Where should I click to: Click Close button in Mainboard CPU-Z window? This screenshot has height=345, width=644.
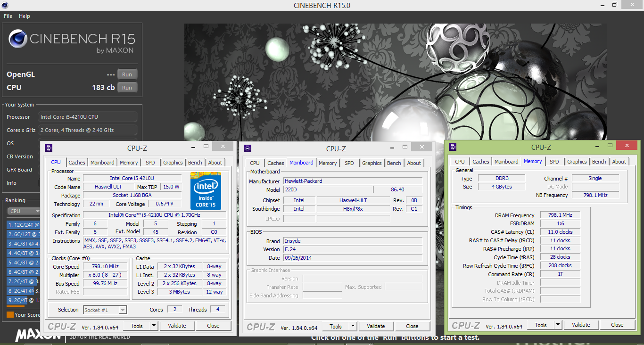tap(412, 326)
